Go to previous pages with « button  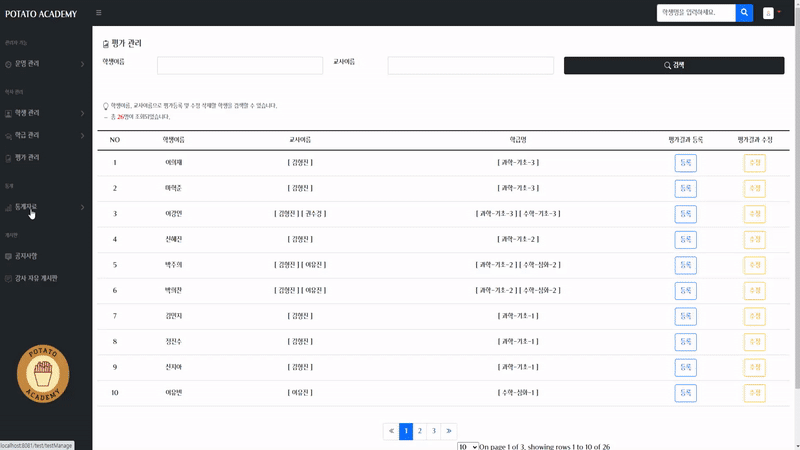click(x=391, y=431)
